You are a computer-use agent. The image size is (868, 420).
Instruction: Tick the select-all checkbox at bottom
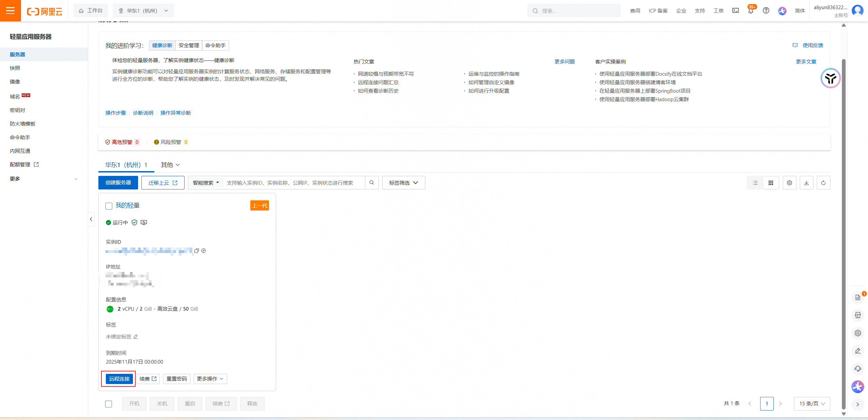pyautogui.click(x=109, y=404)
